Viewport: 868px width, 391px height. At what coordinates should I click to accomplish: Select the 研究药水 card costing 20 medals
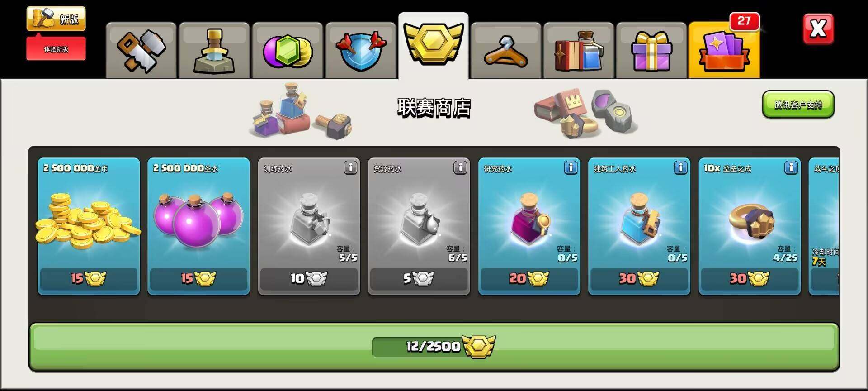(x=529, y=226)
